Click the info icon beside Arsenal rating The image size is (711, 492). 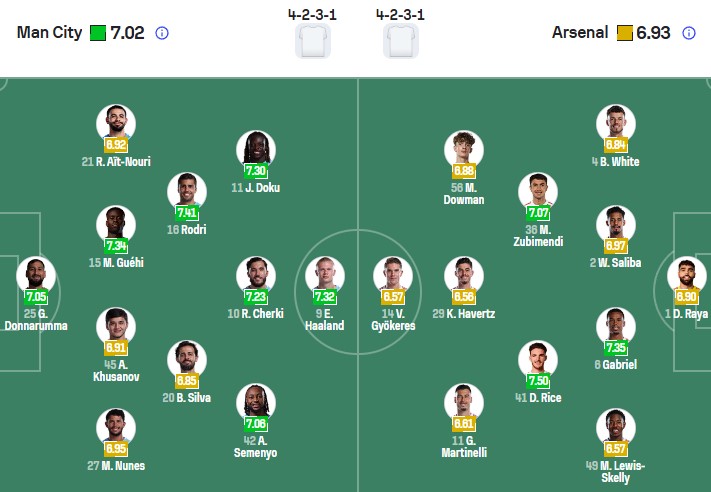tap(688, 32)
